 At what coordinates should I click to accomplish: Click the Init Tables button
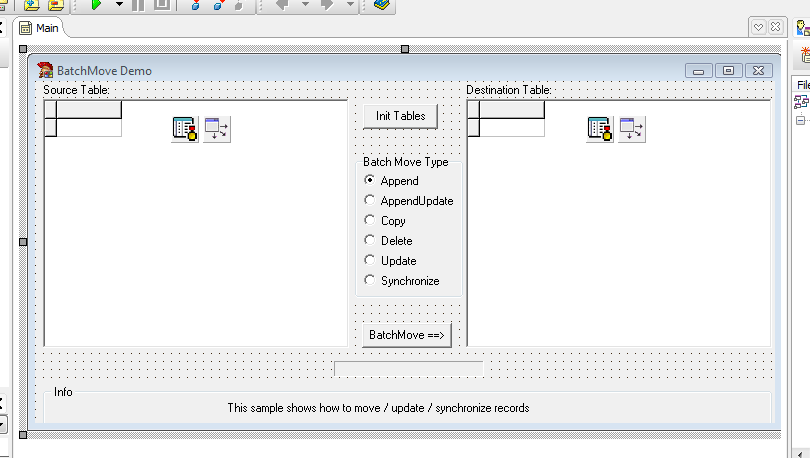point(400,116)
